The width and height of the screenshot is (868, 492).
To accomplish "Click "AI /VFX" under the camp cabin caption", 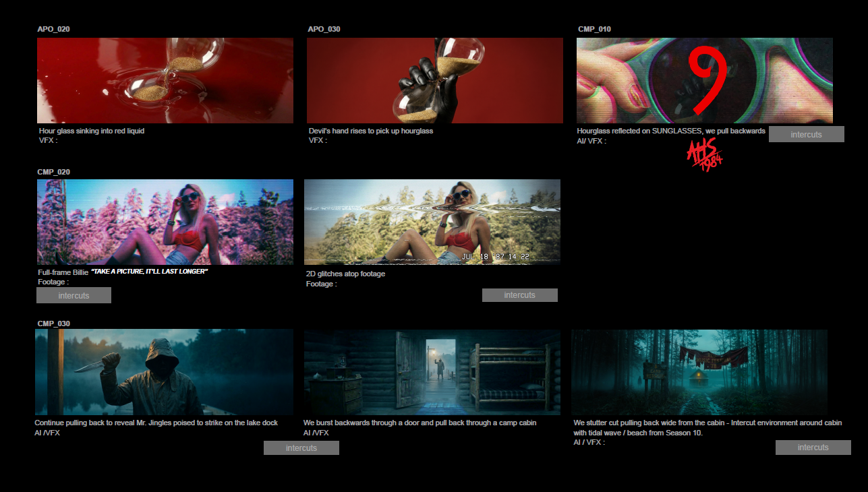I will [316, 433].
